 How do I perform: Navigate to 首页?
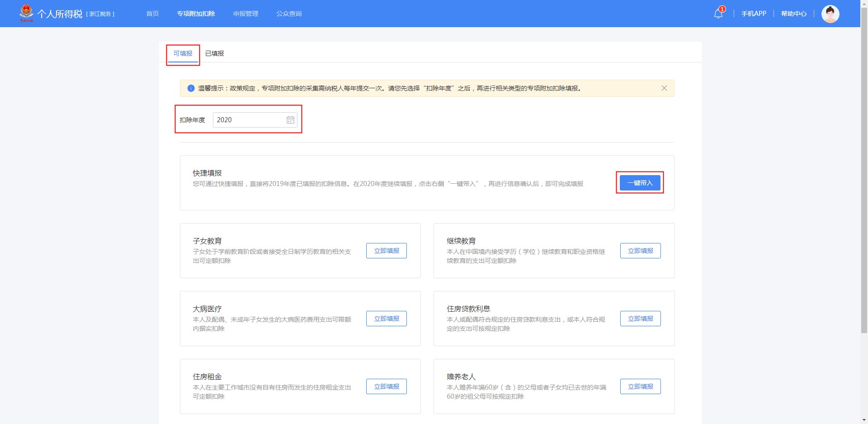click(152, 14)
